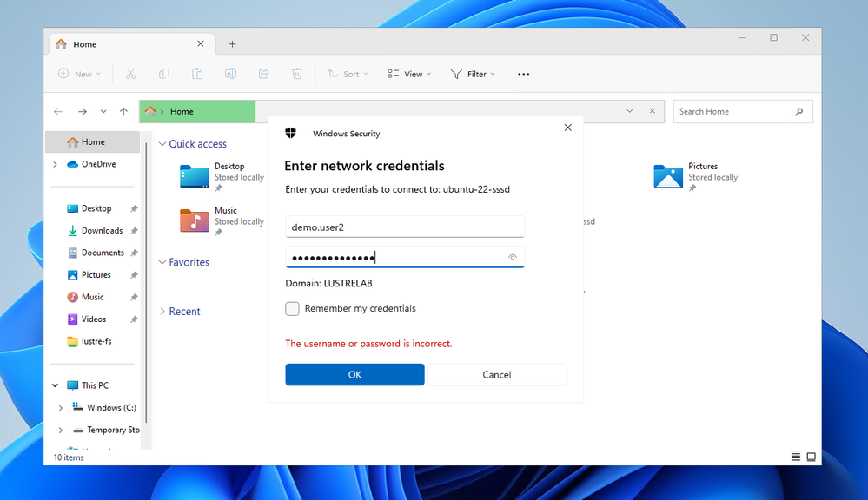Reveal password with the eye icon
The height and width of the screenshot is (500, 868).
[513, 257]
